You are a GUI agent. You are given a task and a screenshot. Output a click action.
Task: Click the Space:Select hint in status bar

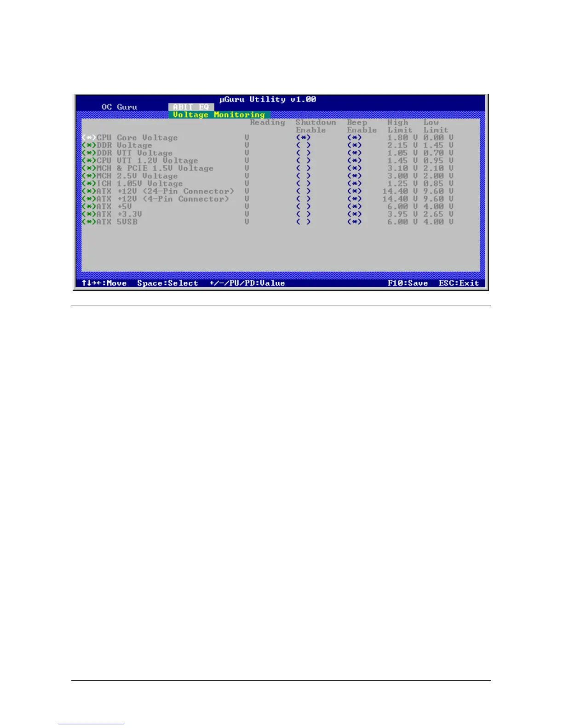tap(167, 283)
